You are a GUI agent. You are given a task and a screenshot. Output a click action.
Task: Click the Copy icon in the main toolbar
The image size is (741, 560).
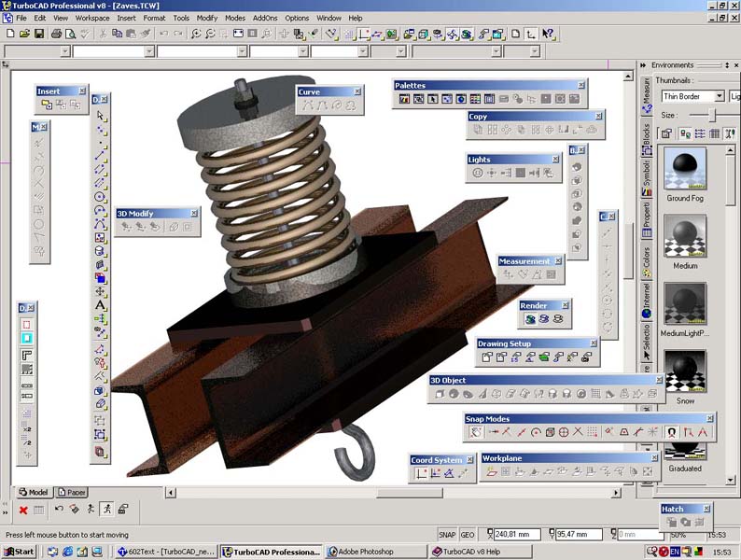coord(117,34)
